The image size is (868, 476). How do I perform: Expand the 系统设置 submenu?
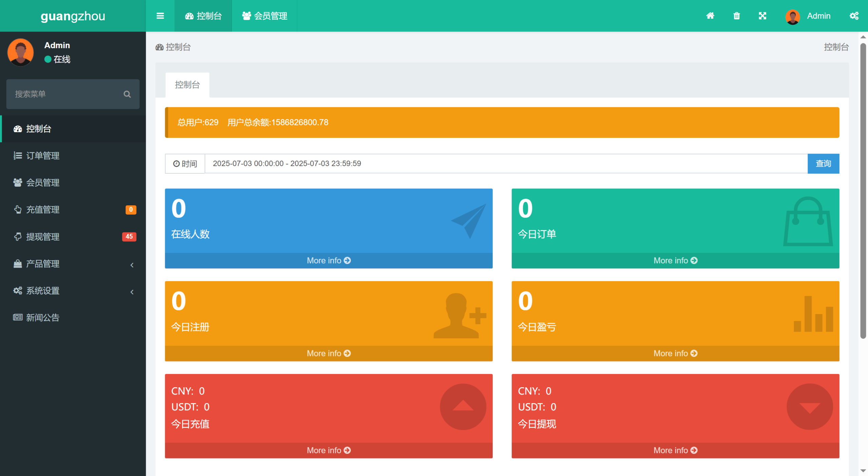[73, 291]
